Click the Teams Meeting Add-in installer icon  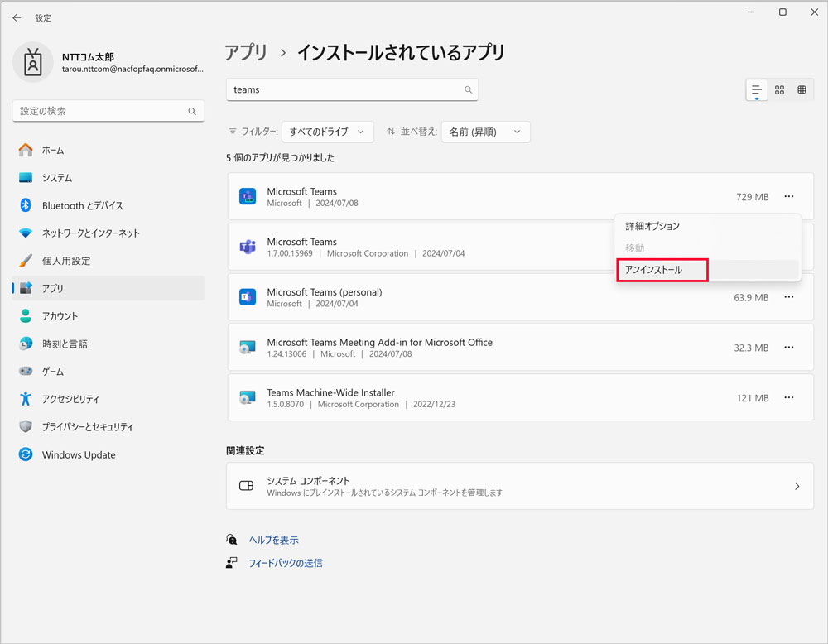[248, 348]
